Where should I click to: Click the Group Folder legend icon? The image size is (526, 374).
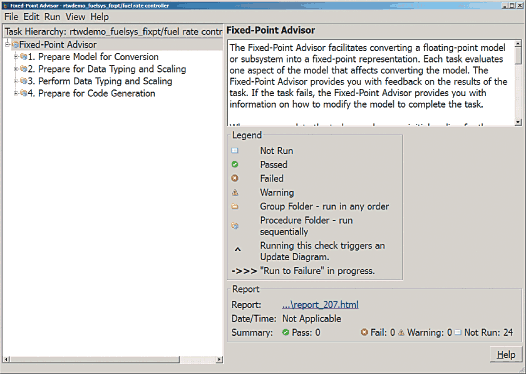(x=235, y=207)
